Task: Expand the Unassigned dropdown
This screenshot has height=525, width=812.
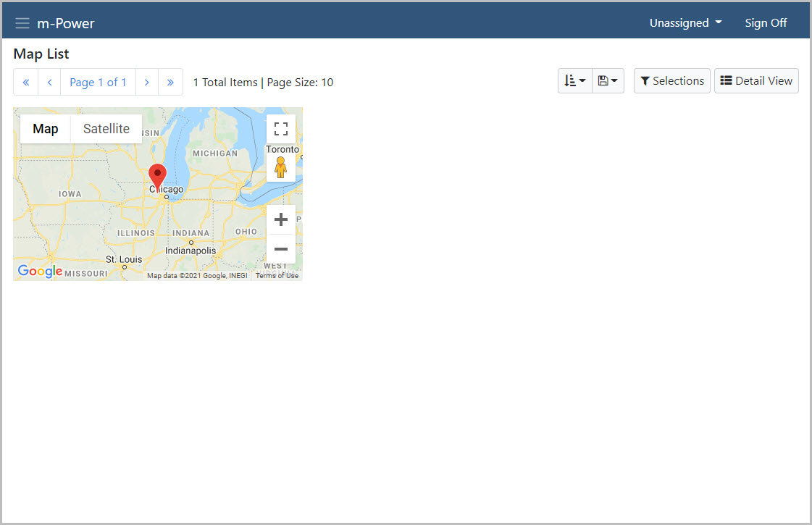Action: coord(686,22)
